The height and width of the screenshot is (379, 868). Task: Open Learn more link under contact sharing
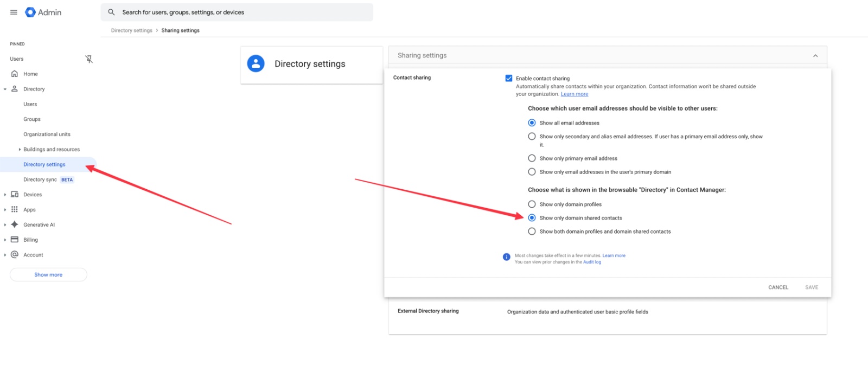pos(574,94)
